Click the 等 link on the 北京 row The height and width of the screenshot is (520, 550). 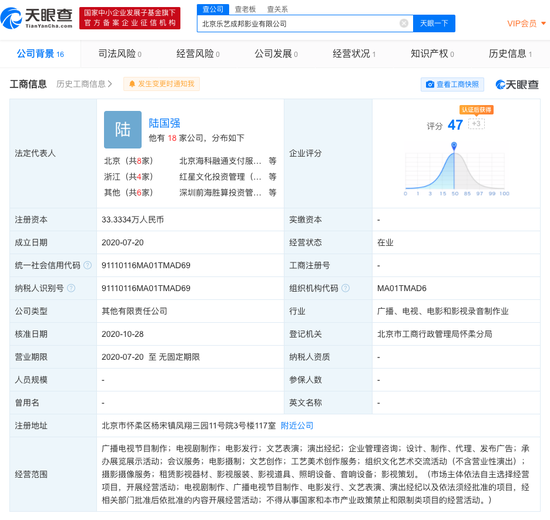click(272, 161)
